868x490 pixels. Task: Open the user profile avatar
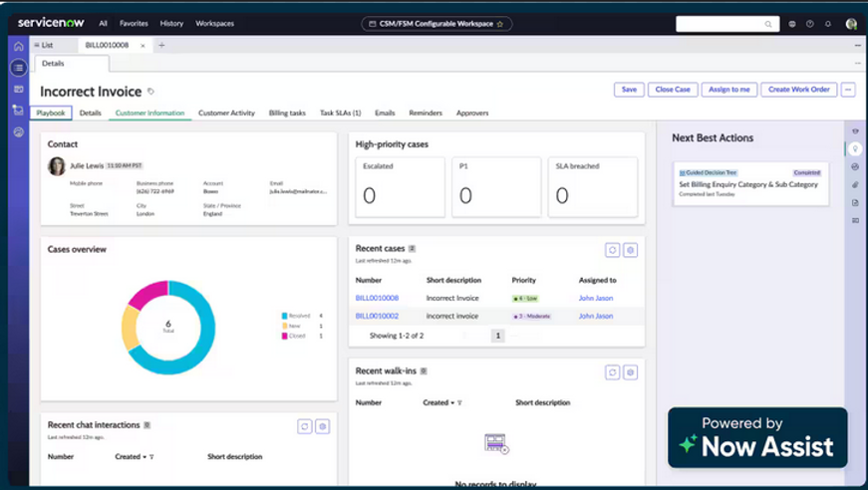[851, 24]
